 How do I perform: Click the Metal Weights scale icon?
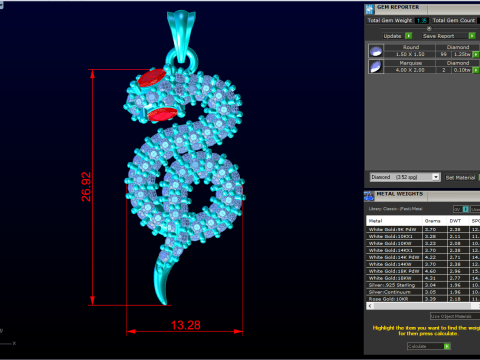[x=369, y=196]
